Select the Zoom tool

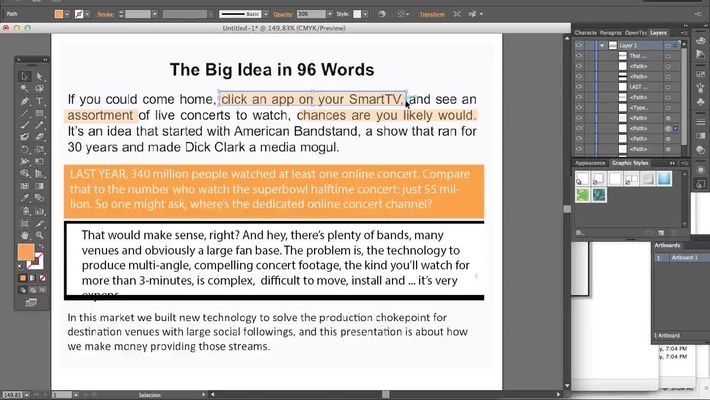tap(39, 235)
